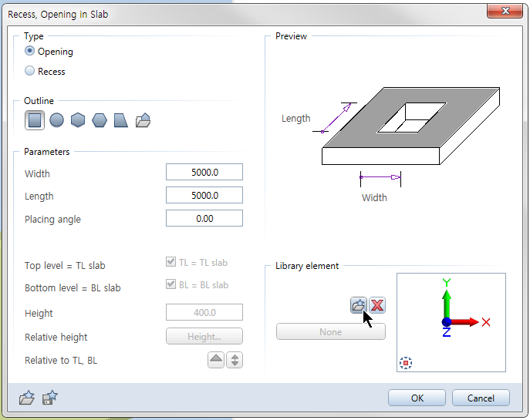This screenshot has width=530, height=420.
Task: Click the up-down arrow Relative to TL, BL button
Action: click(x=235, y=360)
